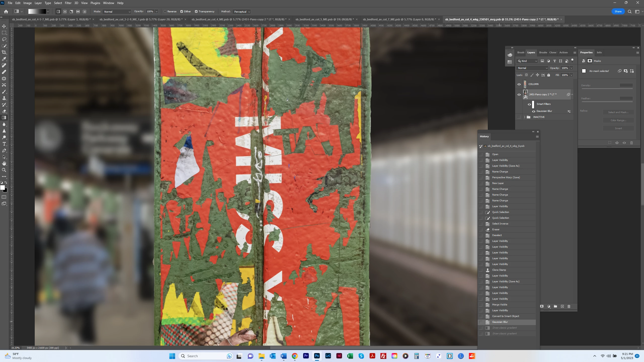This screenshot has width=644, height=362.
Task: Open Excel from the taskbar
Action: point(350,356)
